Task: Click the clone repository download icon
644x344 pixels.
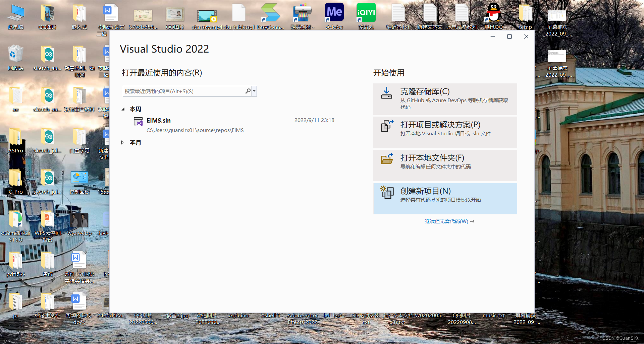Action: pyautogui.click(x=386, y=93)
